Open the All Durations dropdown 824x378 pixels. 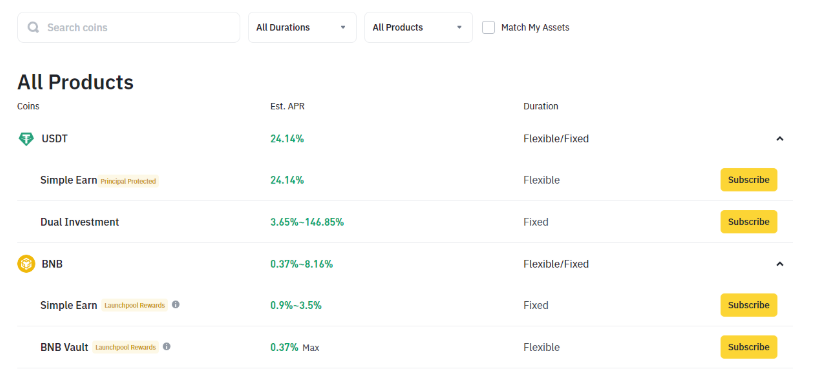pyautogui.click(x=302, y=27)
